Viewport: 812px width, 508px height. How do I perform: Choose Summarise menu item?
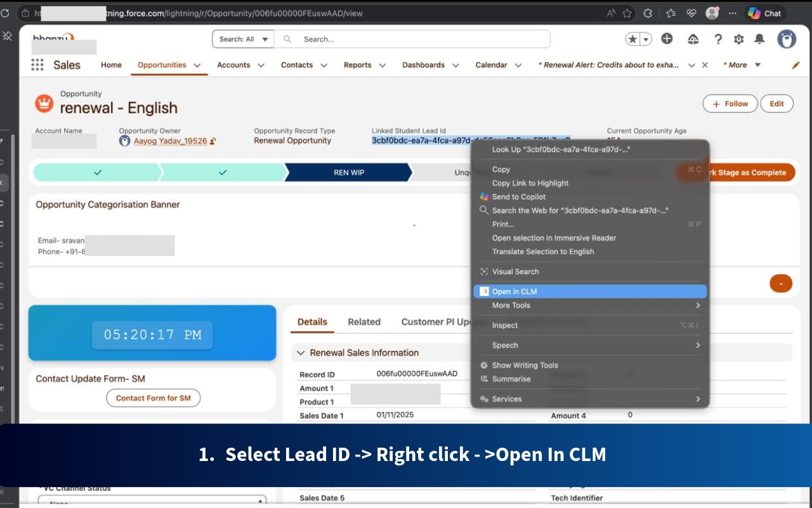click(x=590, y=379)
